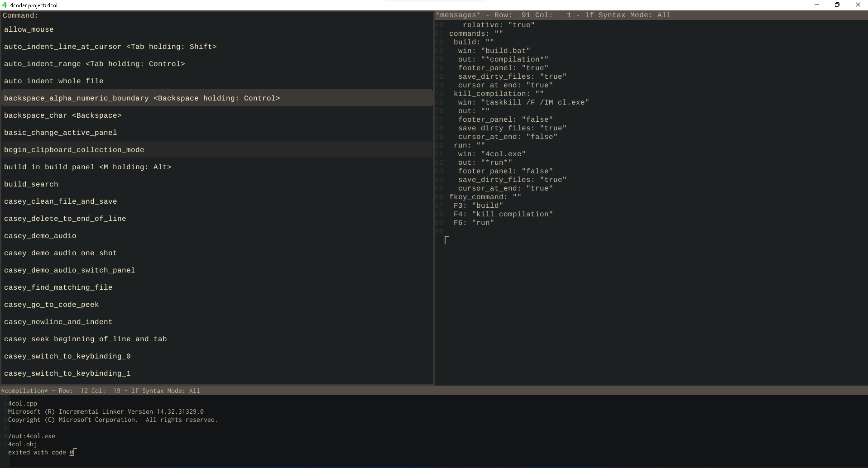Select auto_indent_line_at_cursor command

(x=217, y=47)
